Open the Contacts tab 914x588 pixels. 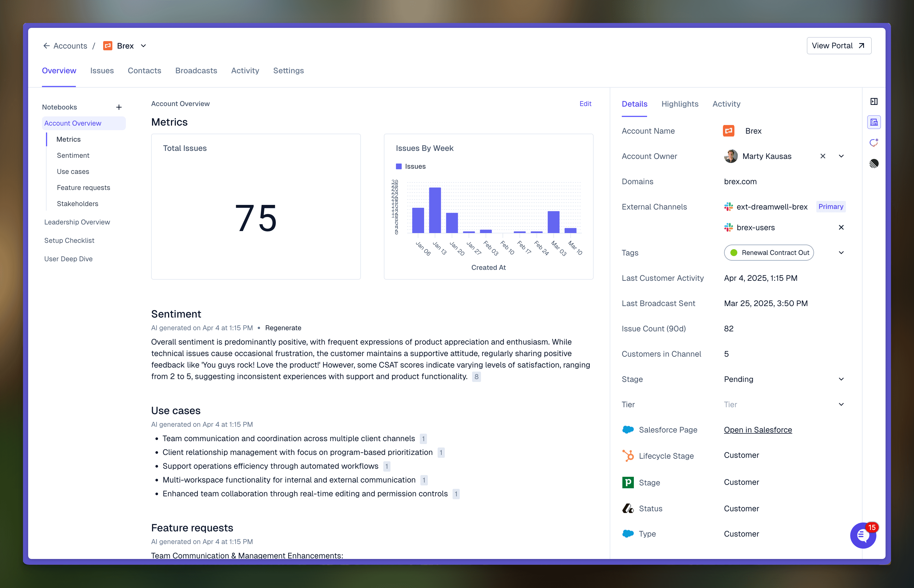pyautogui.click(x=144, y=71)
